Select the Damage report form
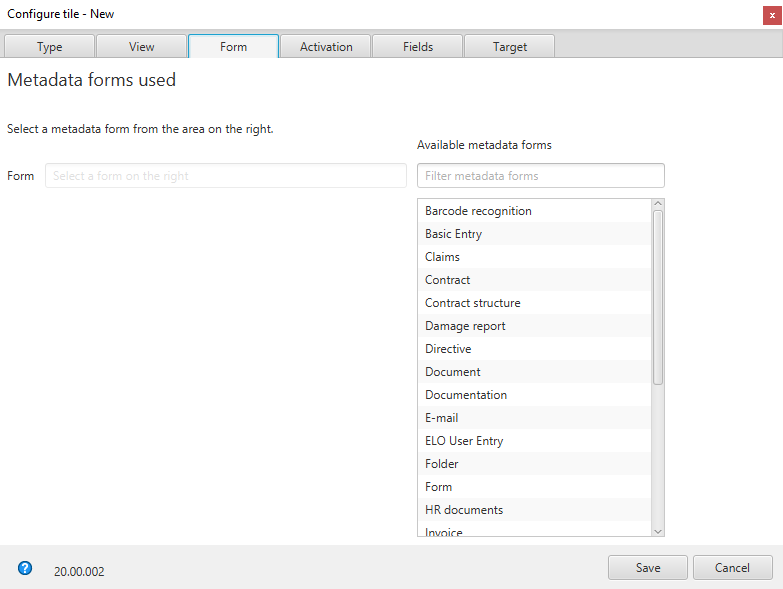The image size is (783, 589). tap(465, 326)
